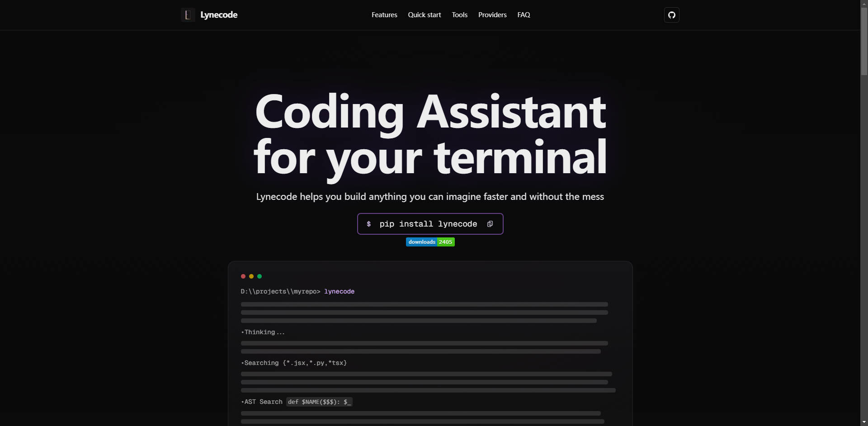Screen dimensions: 868x426
Task: Click the AST Search def $NAME code snippet
Action: click(319, 402)
